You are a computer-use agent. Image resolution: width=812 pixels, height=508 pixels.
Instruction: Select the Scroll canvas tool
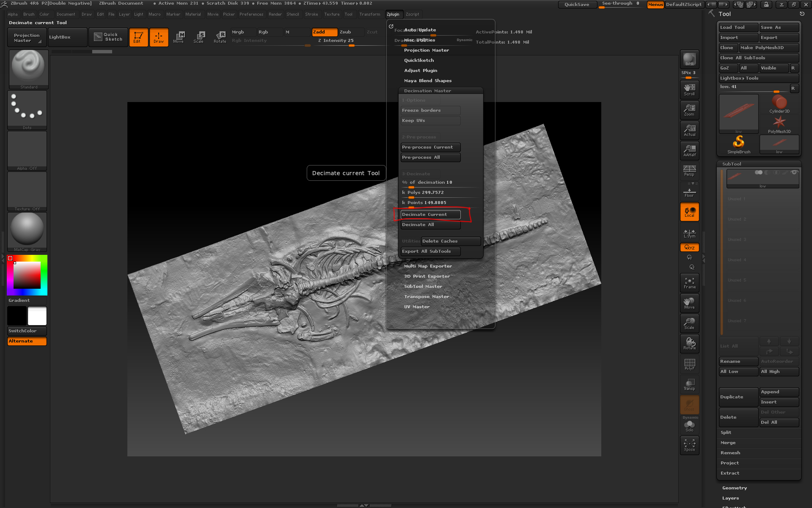[689, 89]
